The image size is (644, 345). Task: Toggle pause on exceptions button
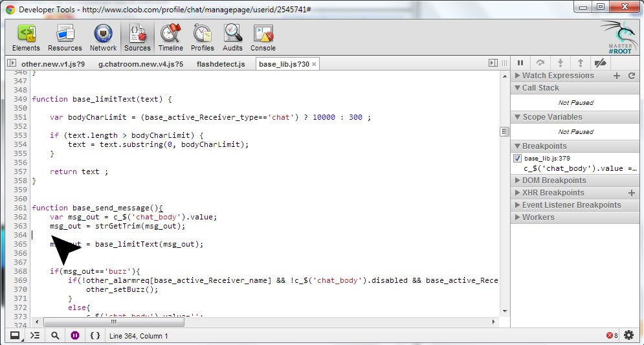tap(75, 335)
